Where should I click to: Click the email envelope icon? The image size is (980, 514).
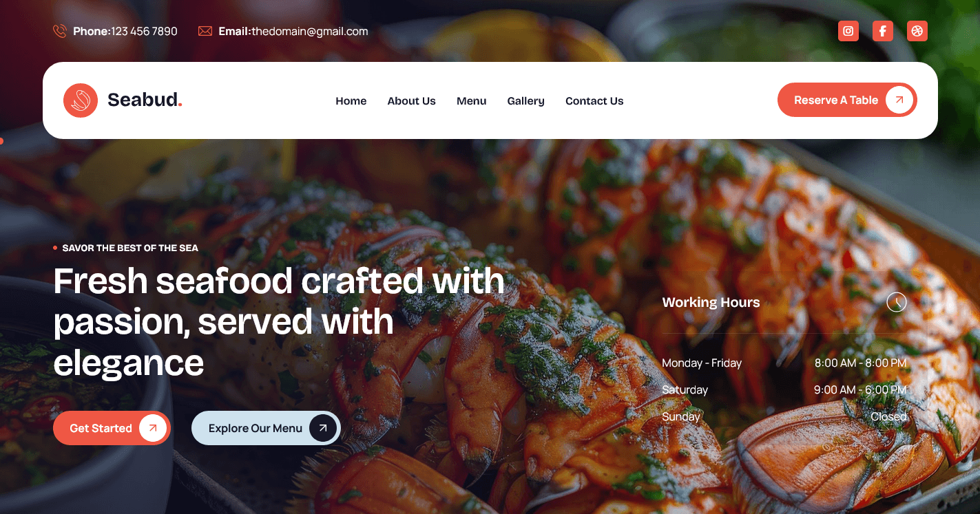pyautogui.click(x=205, y=31)
